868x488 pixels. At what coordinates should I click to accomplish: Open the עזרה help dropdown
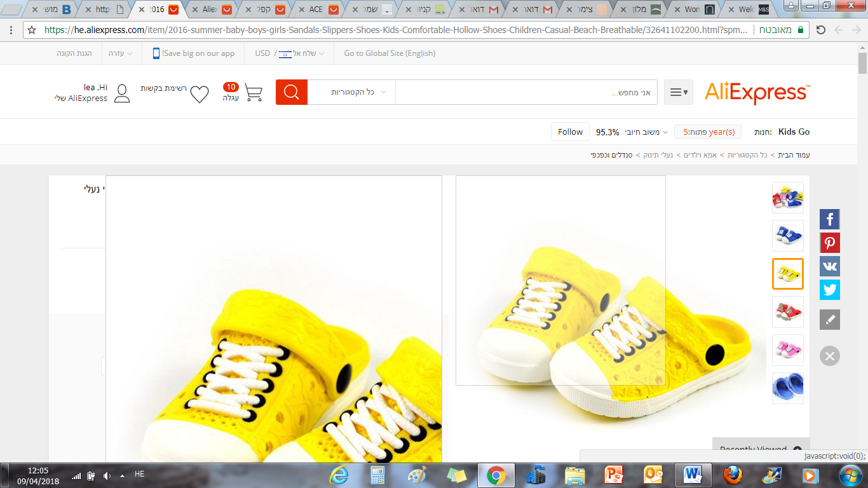[120, 53]
